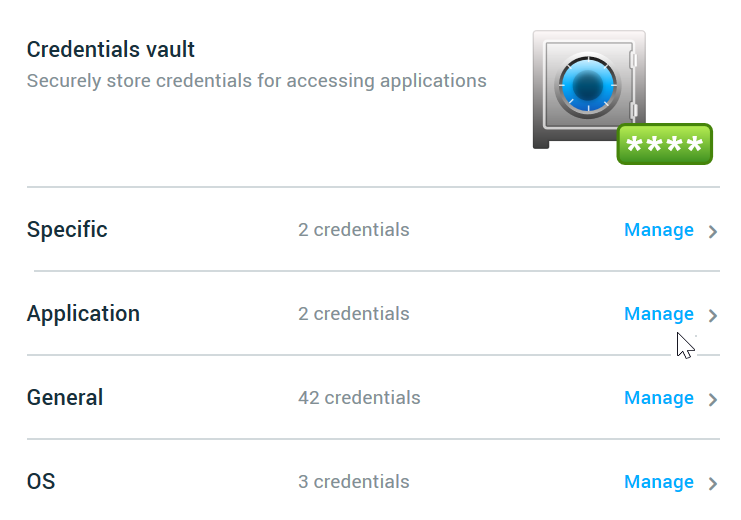
Task: Click the "Securely store credentials" description text
Action: [256, 81]
